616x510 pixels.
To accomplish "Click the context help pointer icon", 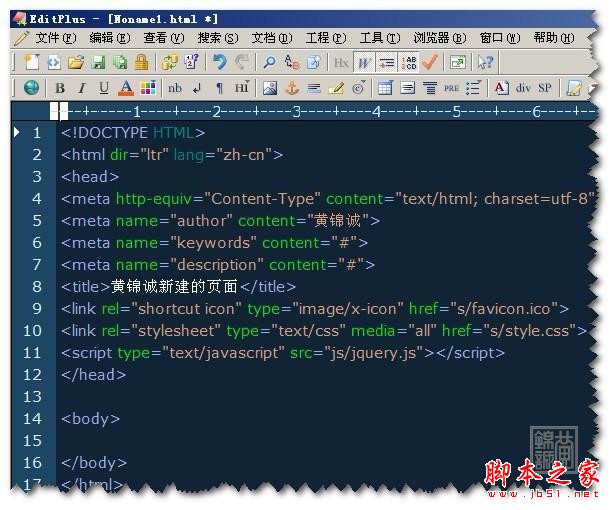I will (x=485, y=62).
